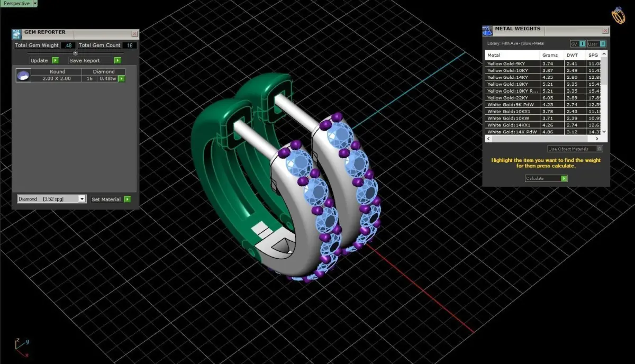Click the Save Report button
635x364 pixels.
pos(91,60)
